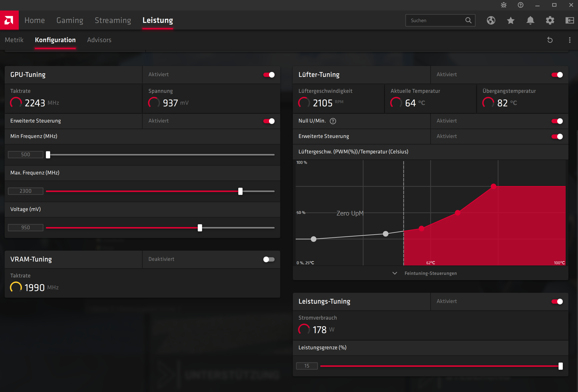Screen dimensions: 578x392
Task: Click the reset tuning arrow icon
Action: coord(550,40)
